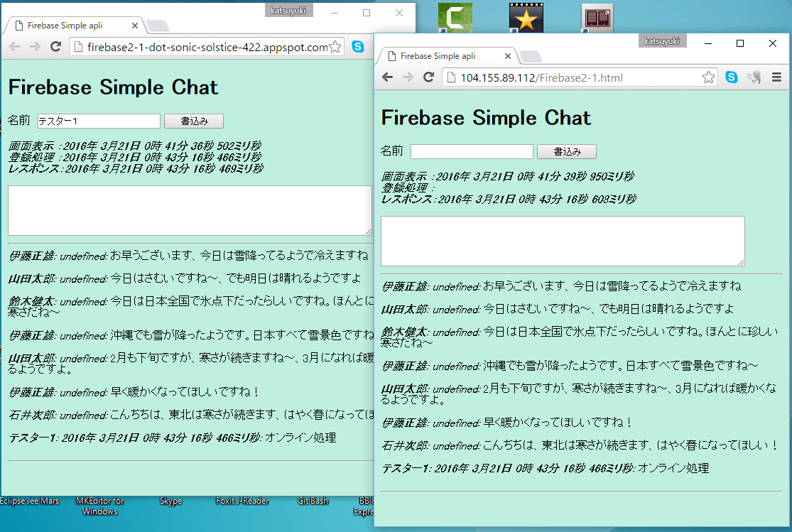This screenshot has height=532, width=792.
Task: Bookmark star in left appspot window
Action: pyautogui.click(x=335, y=47)
